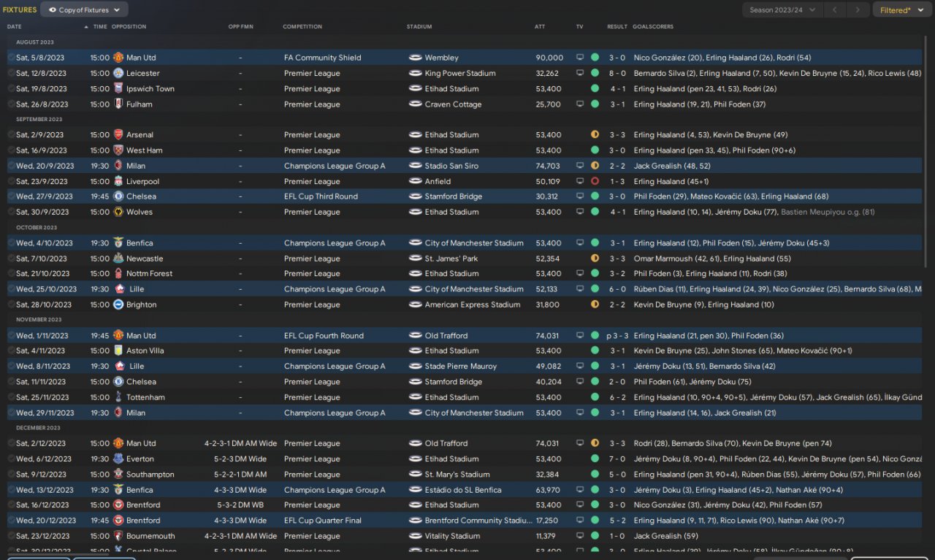Click the Everton club badge
935x560 pixels.
point(118,459)
